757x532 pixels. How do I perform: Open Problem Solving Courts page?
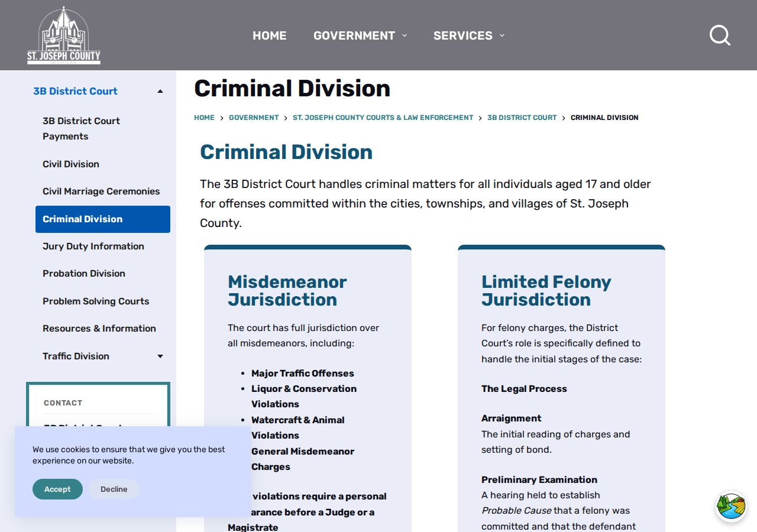pyautogui.click(x=96, y=301)
